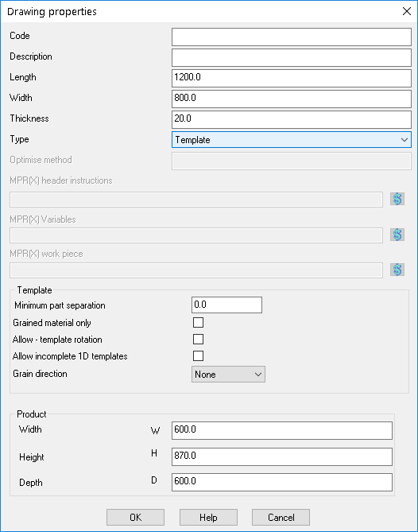Open the Type dropdown showing Template

(292, 140)
